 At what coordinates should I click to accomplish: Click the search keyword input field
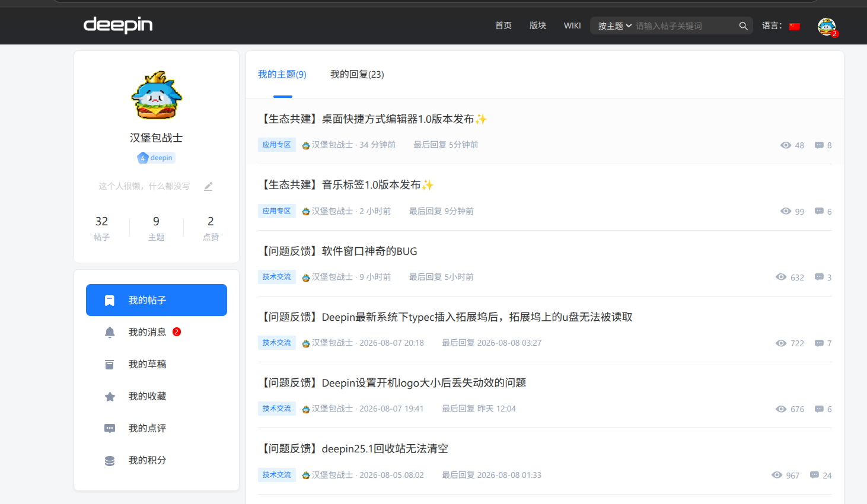point(685,25)
